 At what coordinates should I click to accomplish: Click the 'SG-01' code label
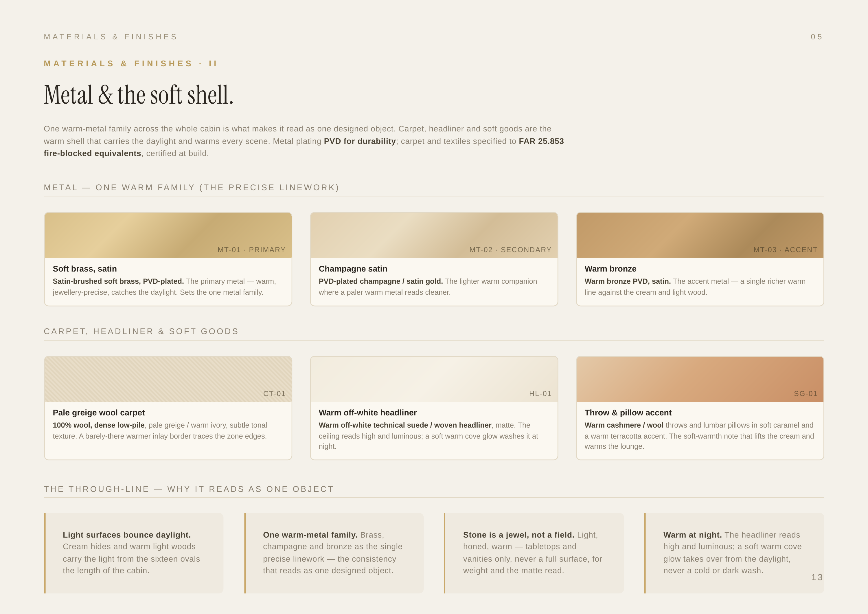point(806,393)
